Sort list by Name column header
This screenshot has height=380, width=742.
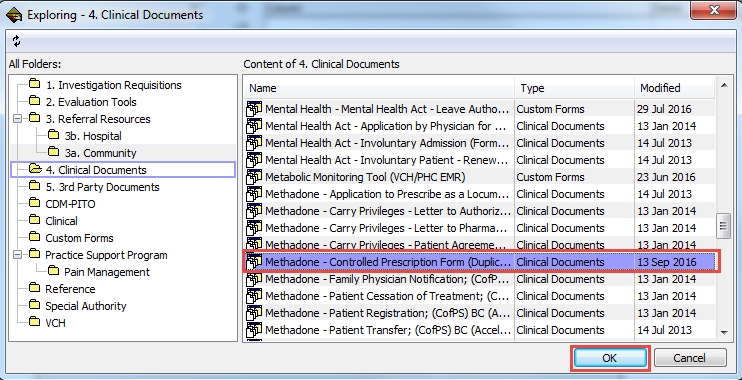pyautogui.click(x=379, y=88)
